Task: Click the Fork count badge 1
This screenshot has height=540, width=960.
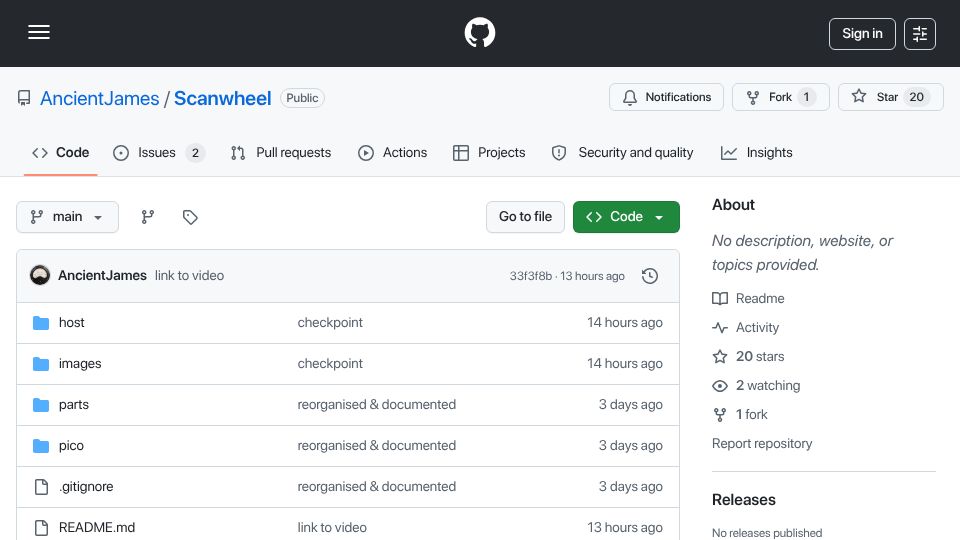Action: 806,97
